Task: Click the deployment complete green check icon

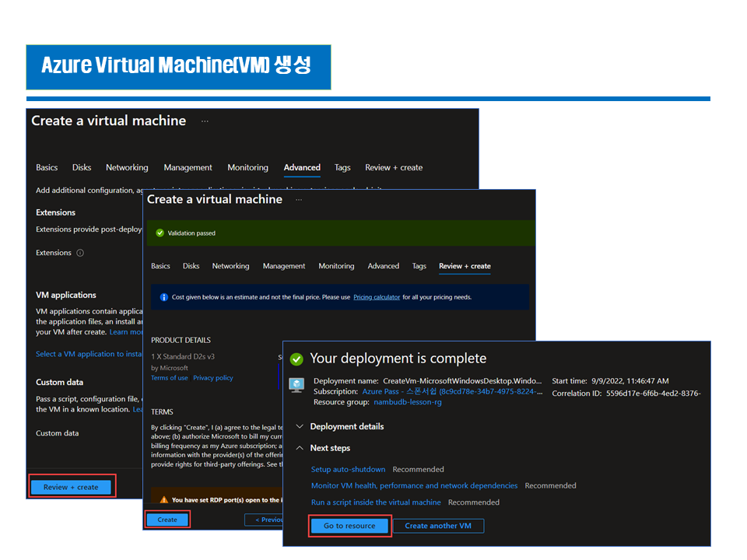Action: [296, 359]
